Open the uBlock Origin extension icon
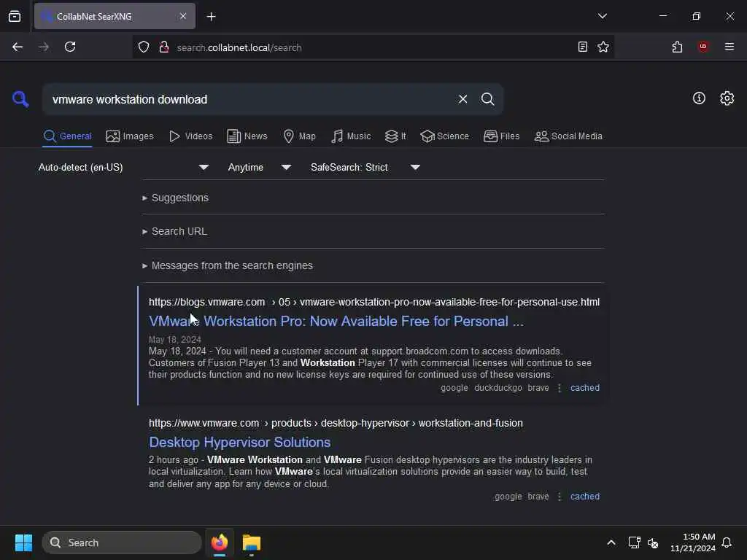 click(x=703, y=47)
